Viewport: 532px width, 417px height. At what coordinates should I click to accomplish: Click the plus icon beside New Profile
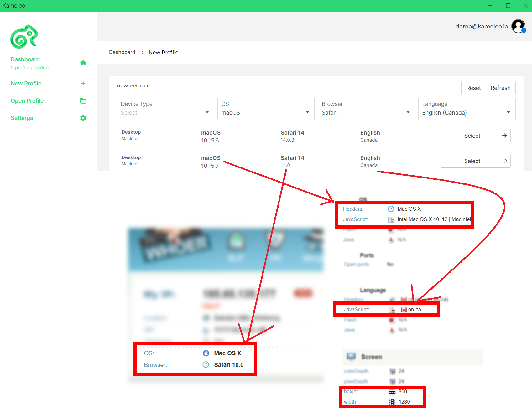[83, 84]
